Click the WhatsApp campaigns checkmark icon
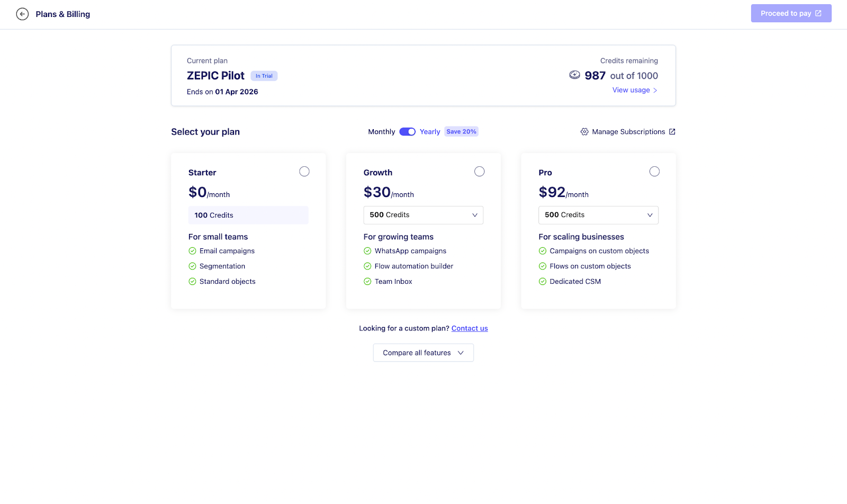Image resolution: width=847 pixels, height=504 pixels. [367, 251]
